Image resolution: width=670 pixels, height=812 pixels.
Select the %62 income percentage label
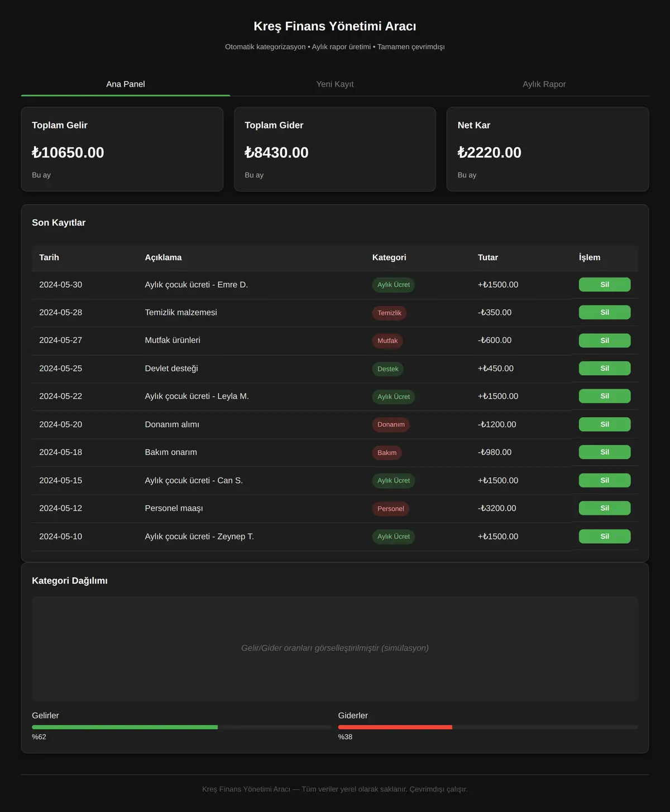[39, 737]
